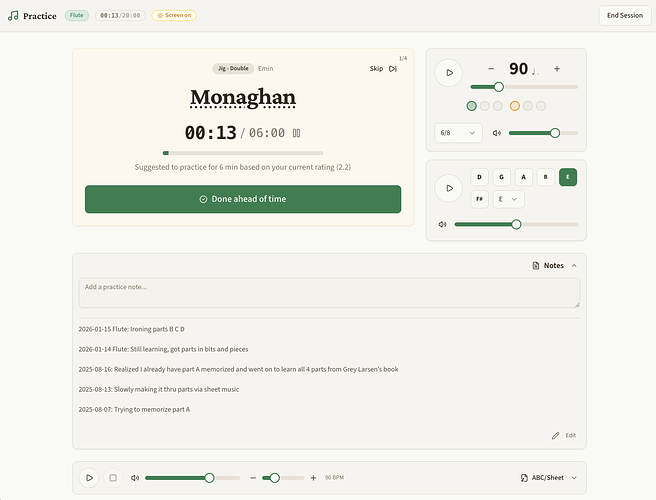Screen dimensions: 656x500
Task: Click the End Session button
Action: [625, 16]
